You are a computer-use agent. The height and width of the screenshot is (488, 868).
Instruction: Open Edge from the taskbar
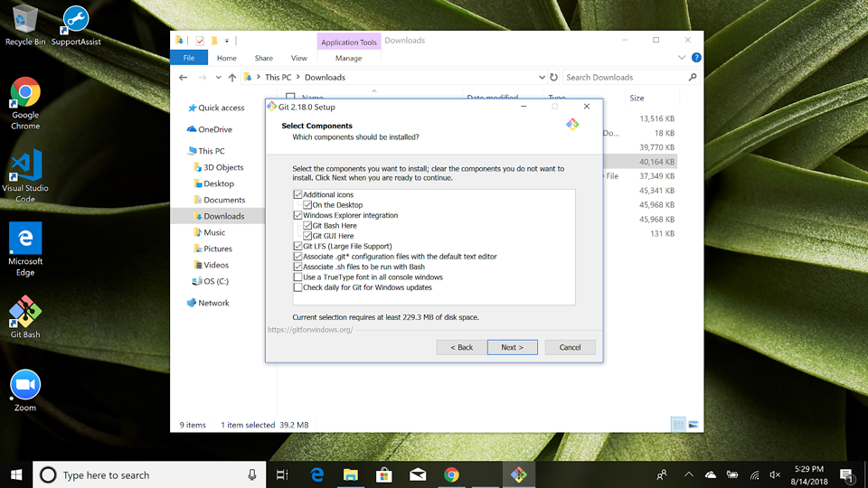(316, 474)
